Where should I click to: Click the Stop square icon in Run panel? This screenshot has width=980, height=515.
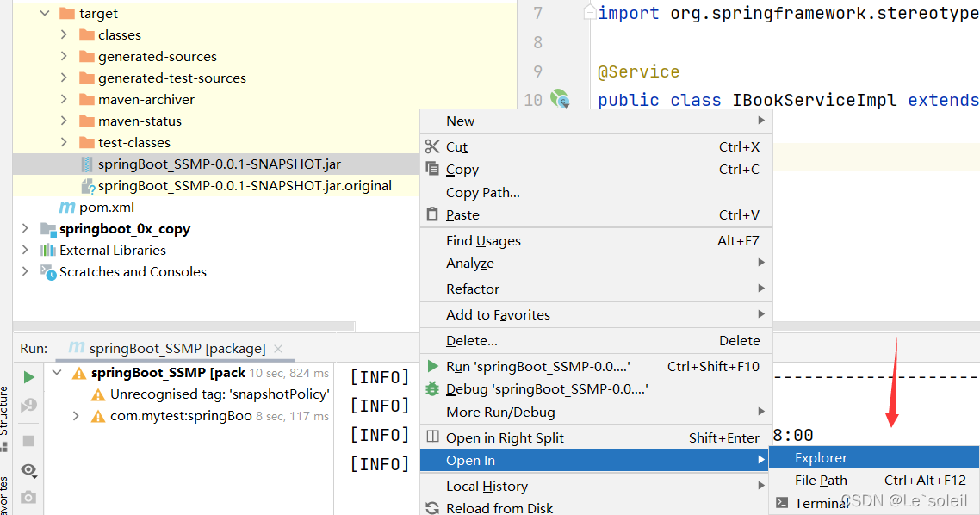pyautogui.click(x=28, y=440)
